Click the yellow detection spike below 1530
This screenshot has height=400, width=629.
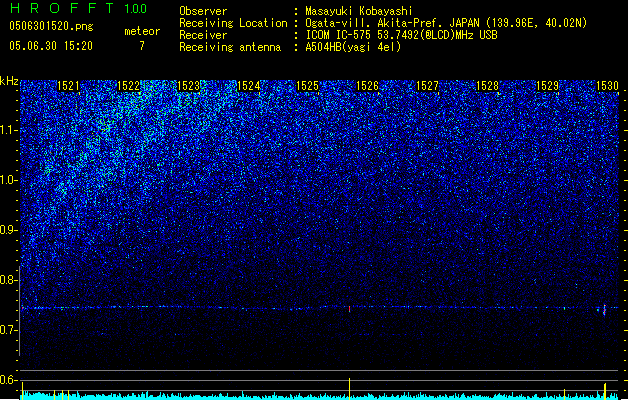point(605,391)
